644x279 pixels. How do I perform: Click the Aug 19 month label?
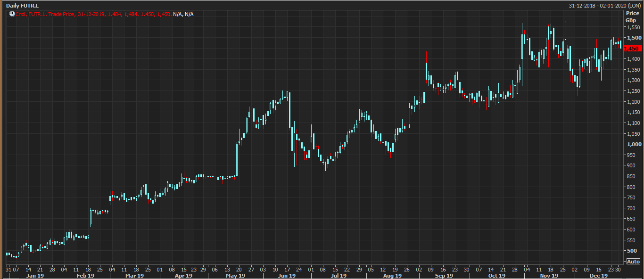pos(392,276)
